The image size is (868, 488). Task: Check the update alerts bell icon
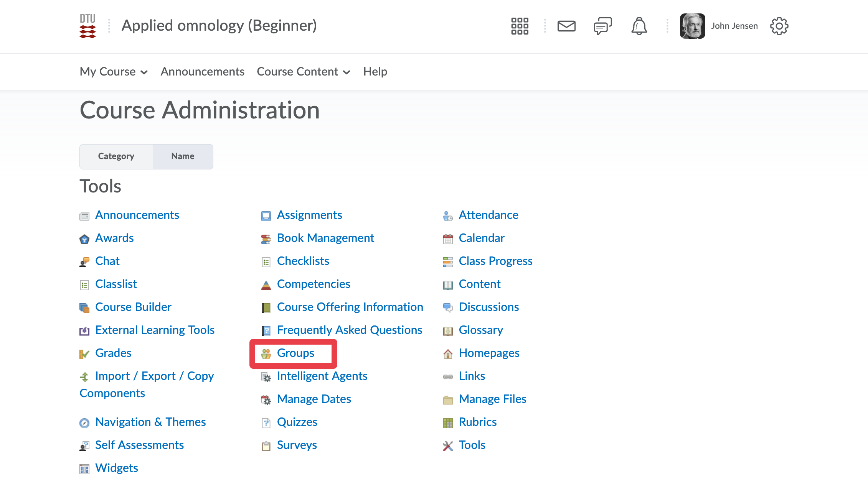[639, 26]
